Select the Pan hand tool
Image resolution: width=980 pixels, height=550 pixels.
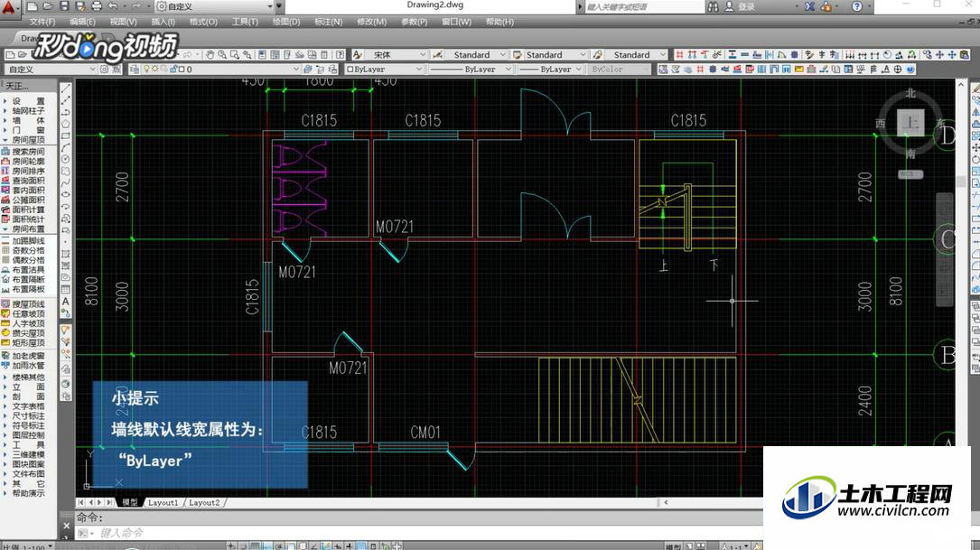(210, 55)
